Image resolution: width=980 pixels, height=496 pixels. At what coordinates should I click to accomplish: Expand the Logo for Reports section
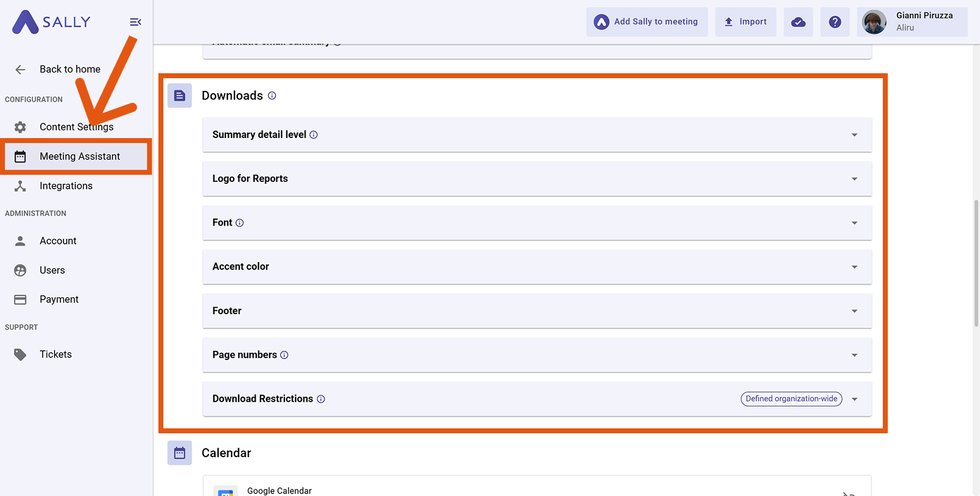tap(854, 179)
